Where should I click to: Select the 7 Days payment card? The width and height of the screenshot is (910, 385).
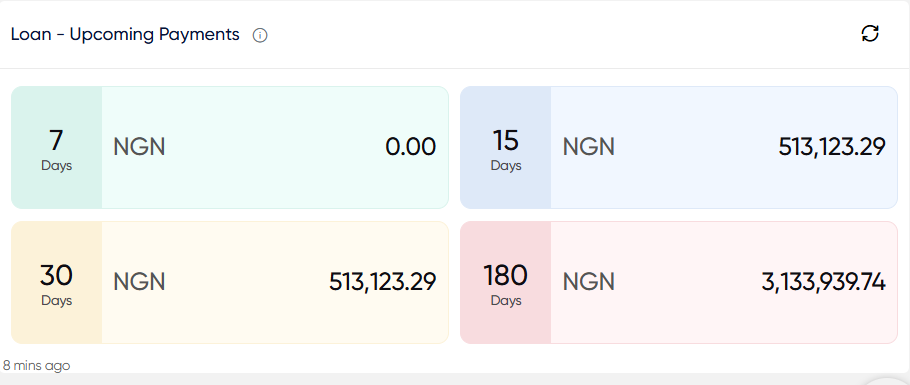pos(230,147)
